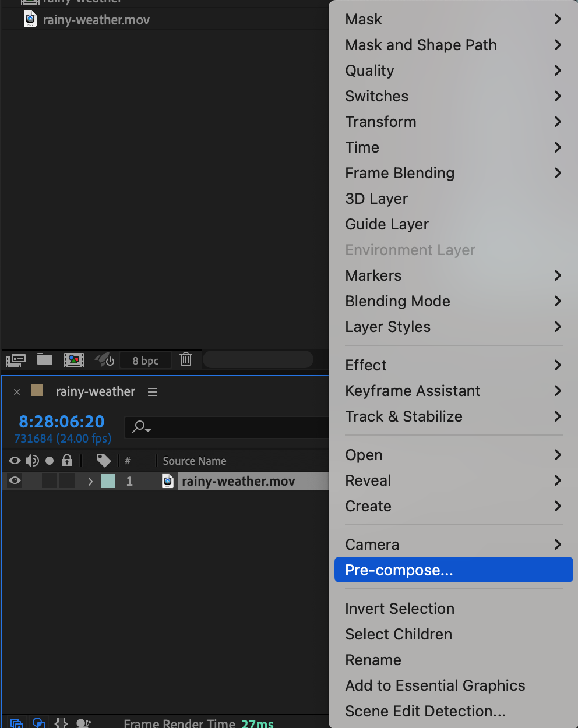Select rainy-weather.mov in the Project panel
This screenshot has width=578, height=728.
96,20
